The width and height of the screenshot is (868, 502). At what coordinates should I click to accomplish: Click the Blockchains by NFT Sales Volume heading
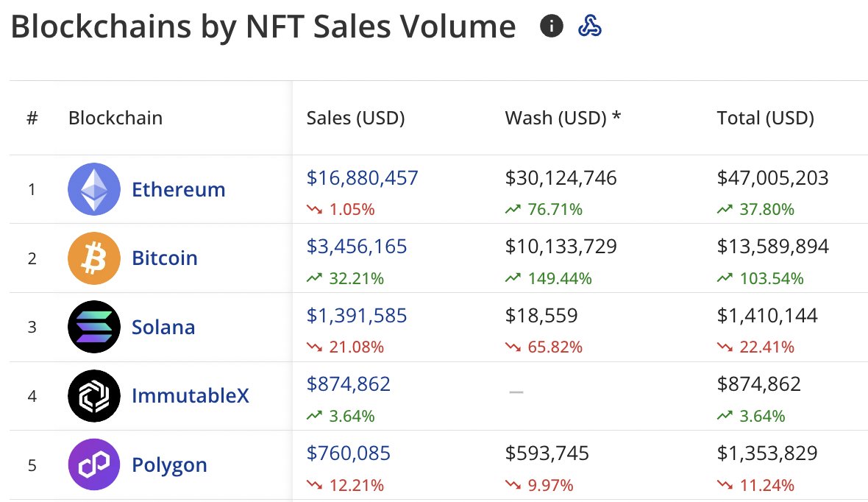tap(263, 26)
